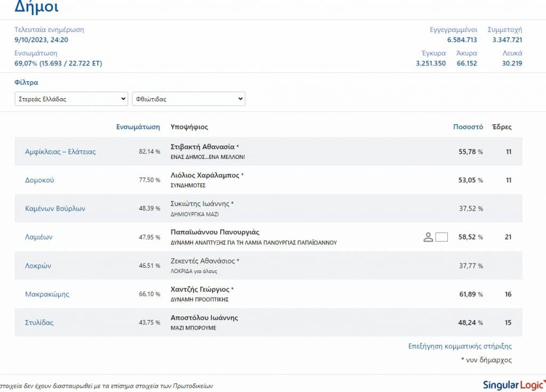Click the white party box beside 58,52 %
The height and width of the screenshot is (392, 546).
pos(441,237)
